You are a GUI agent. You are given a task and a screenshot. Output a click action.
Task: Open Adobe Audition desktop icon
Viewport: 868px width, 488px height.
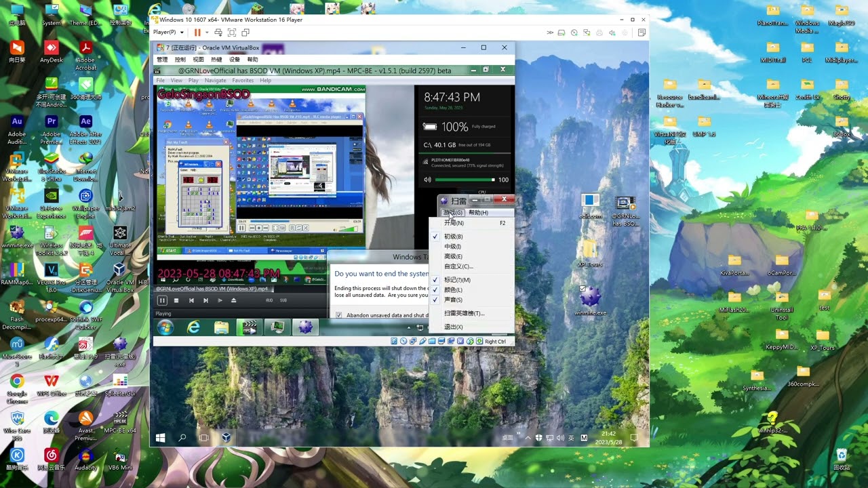coord(17,129)
